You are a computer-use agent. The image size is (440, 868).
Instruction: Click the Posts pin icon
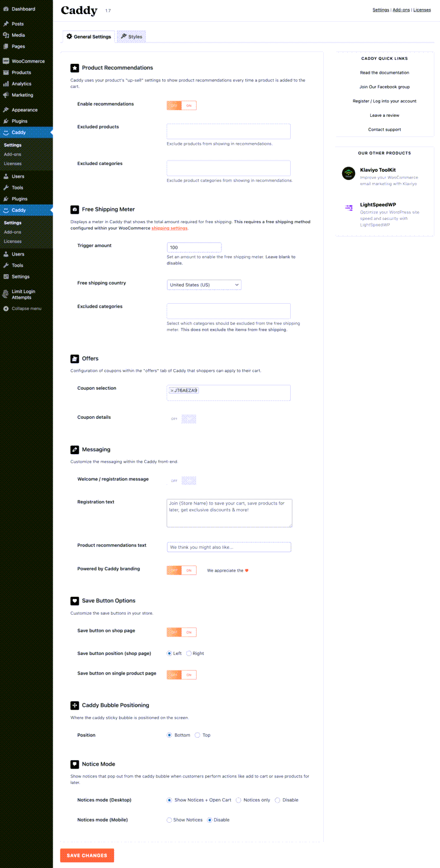pyautogui.click(x=6, y=24)
